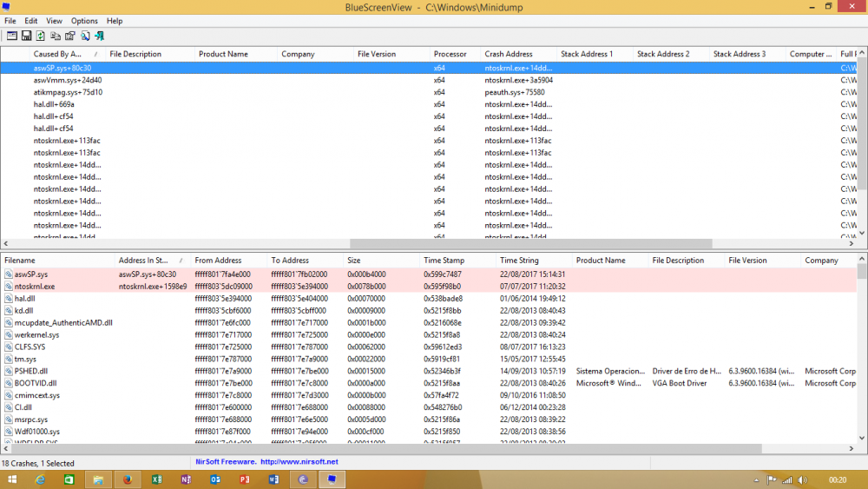Image resolution: width=868 pixels, height=489 pixels.
Task: Open the Options menu
Action: (84, 21)
